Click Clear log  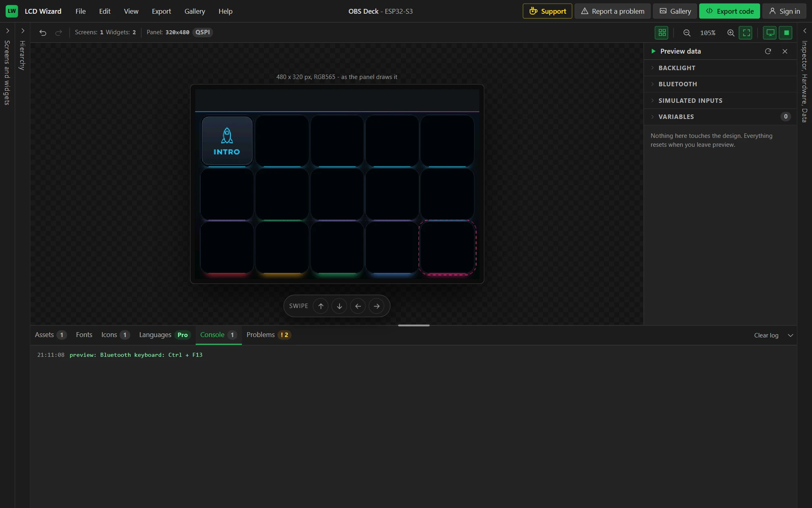point(766,335)
